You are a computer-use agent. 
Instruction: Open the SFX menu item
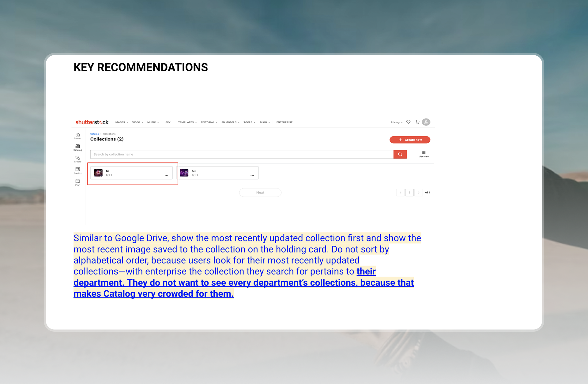tap(168, 122)
